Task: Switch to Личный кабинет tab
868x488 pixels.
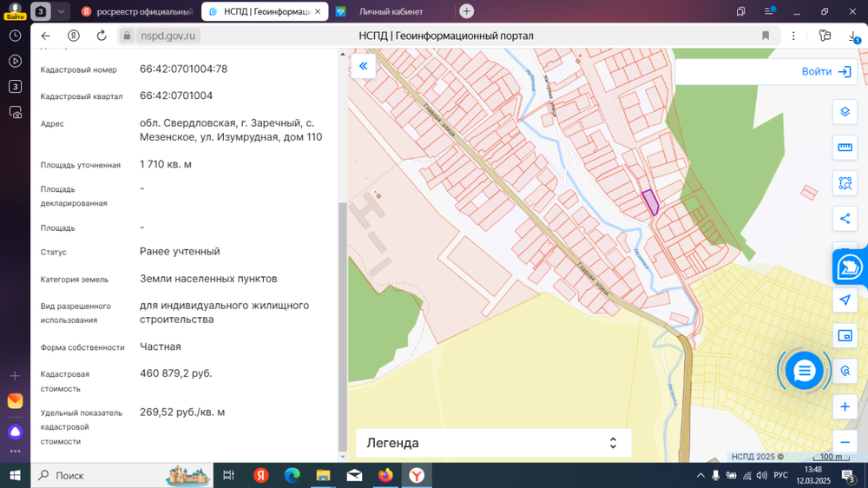Action: [391, 11]
